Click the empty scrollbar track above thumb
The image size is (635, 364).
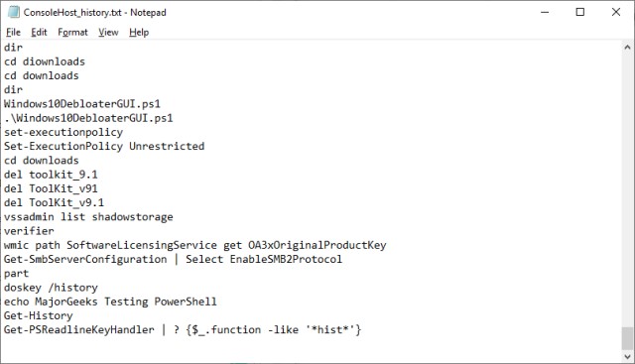pos(627,189)
